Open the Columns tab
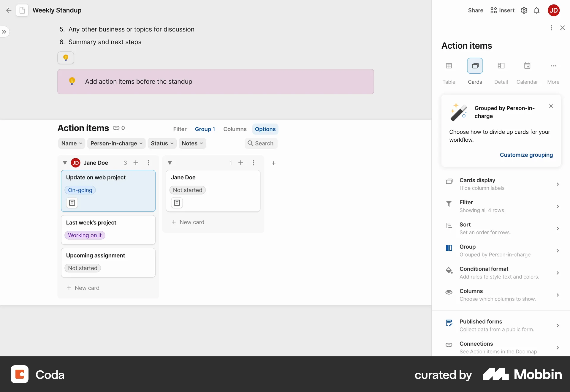 (235, 129)
